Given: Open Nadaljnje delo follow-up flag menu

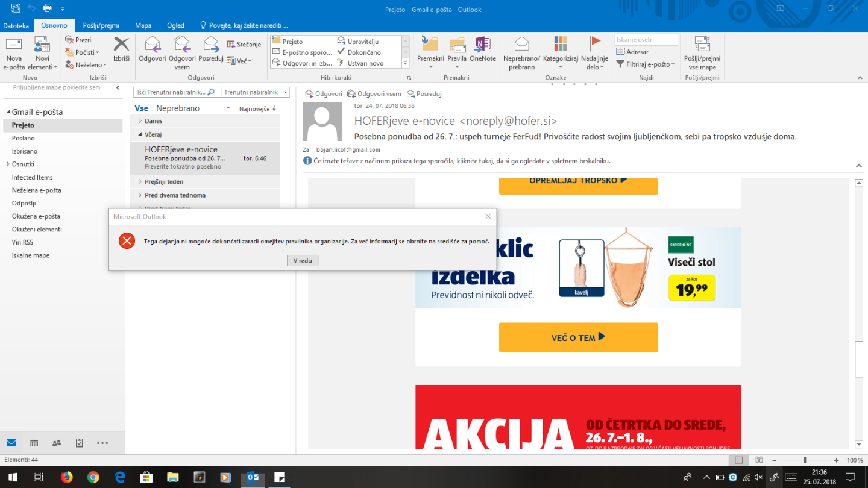Looking at the screenshot, I should (595, 53).
